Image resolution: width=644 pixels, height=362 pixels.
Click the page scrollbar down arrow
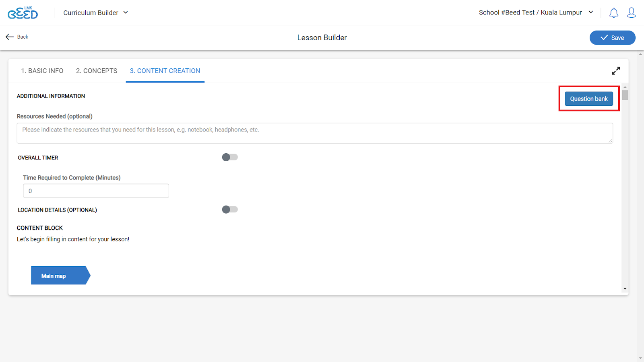pos(640,358)
